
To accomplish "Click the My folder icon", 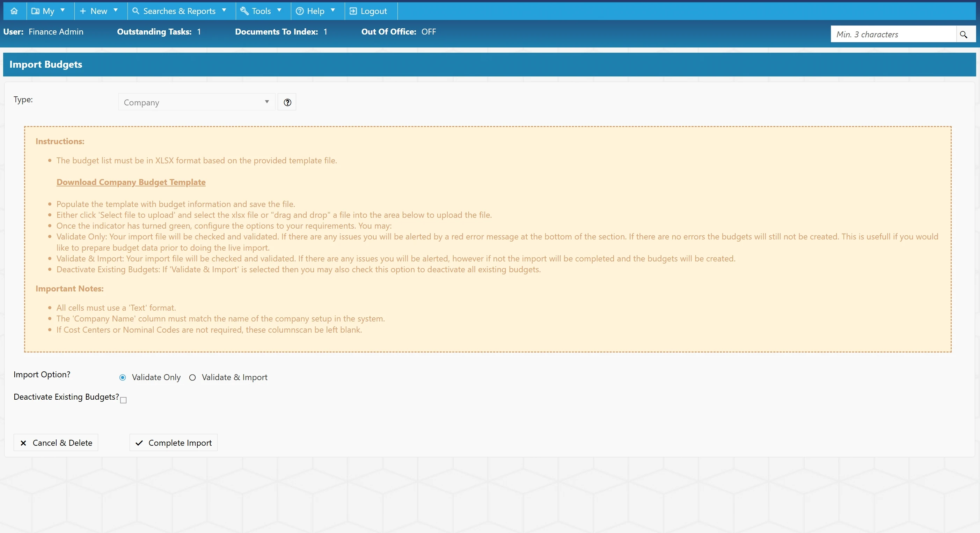I will [x=35, y=11].
